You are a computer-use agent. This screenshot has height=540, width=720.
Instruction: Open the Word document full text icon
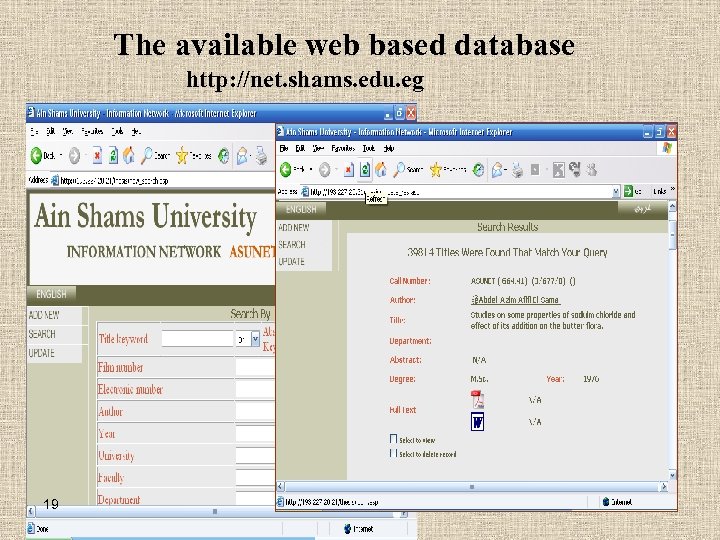(478, 422)
